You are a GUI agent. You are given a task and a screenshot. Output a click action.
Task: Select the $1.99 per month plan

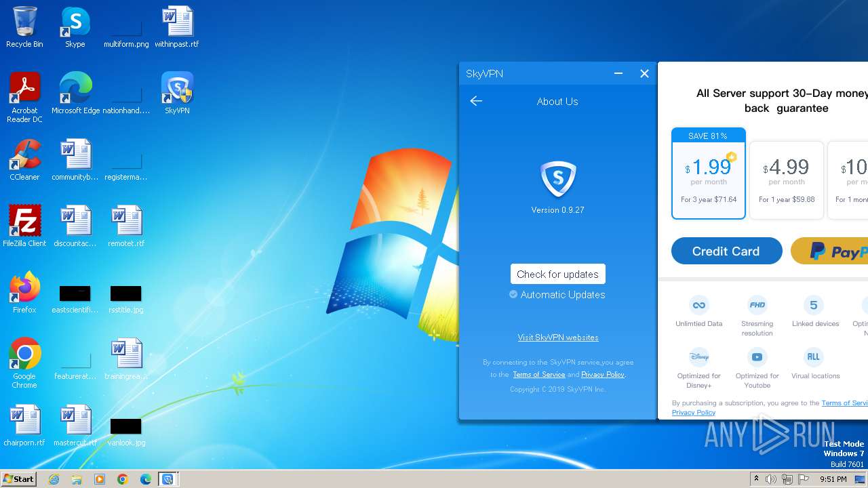(x=709, y=173)
